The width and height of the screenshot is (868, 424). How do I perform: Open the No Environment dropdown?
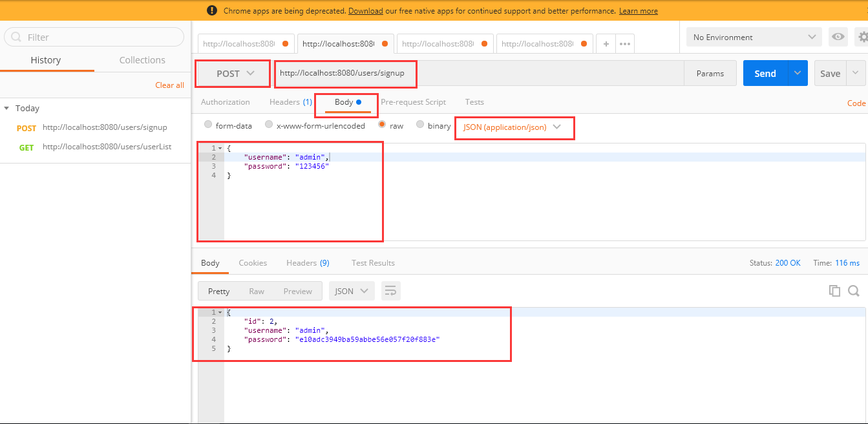754,37
